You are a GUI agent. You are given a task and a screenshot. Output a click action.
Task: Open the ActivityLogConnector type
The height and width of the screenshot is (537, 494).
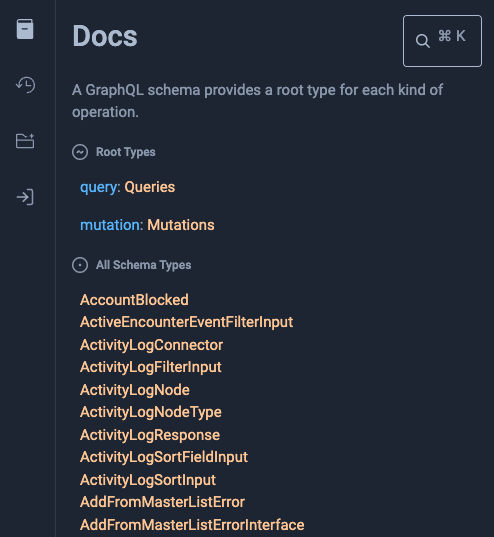pos(151,345)
